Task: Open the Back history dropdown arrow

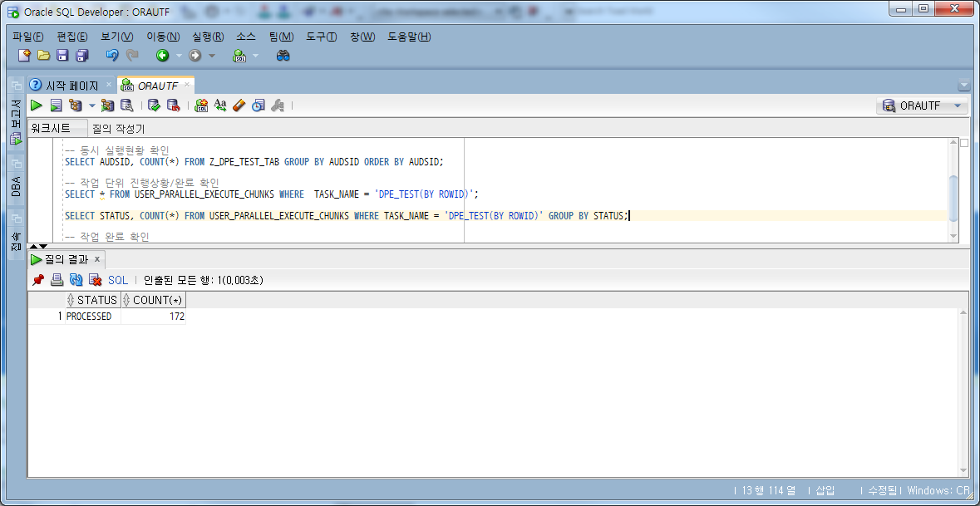Action: (x=179, y=56)
